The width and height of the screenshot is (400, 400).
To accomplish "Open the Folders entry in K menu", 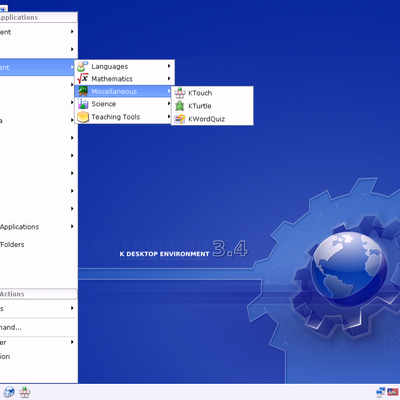I will click(x=39, y=244).
